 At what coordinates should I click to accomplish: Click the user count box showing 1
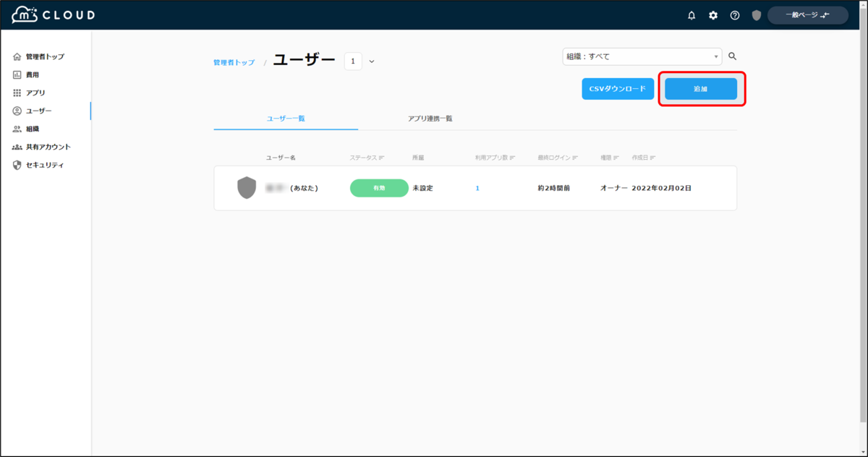353,61
